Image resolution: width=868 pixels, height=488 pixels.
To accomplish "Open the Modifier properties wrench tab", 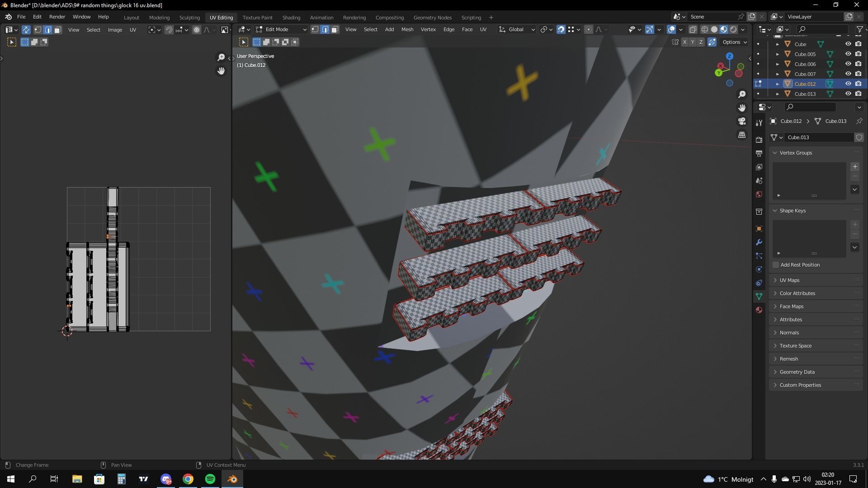I will pyautogui.click(x=759, y=243).
